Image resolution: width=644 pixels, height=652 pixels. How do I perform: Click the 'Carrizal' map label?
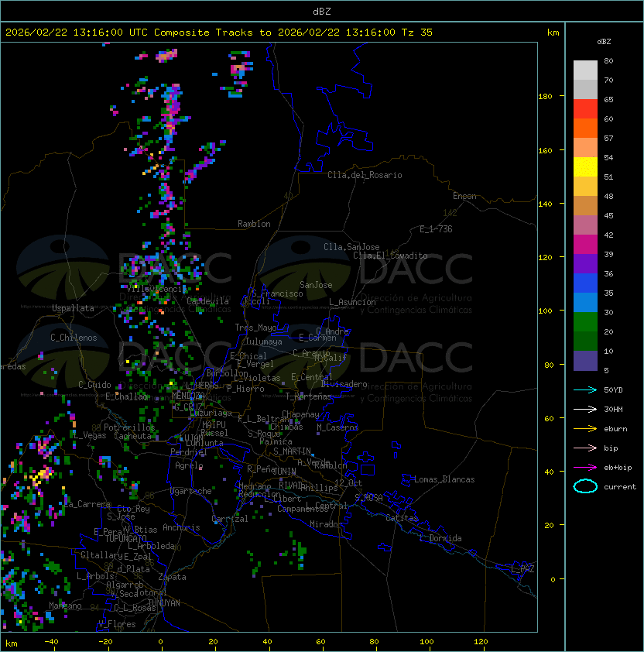tap(229, 519)
